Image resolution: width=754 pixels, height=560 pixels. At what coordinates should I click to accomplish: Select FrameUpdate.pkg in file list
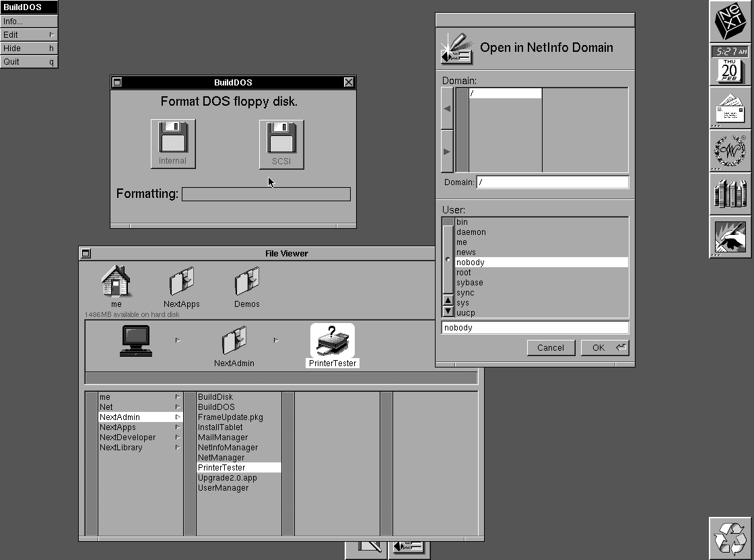238,417
